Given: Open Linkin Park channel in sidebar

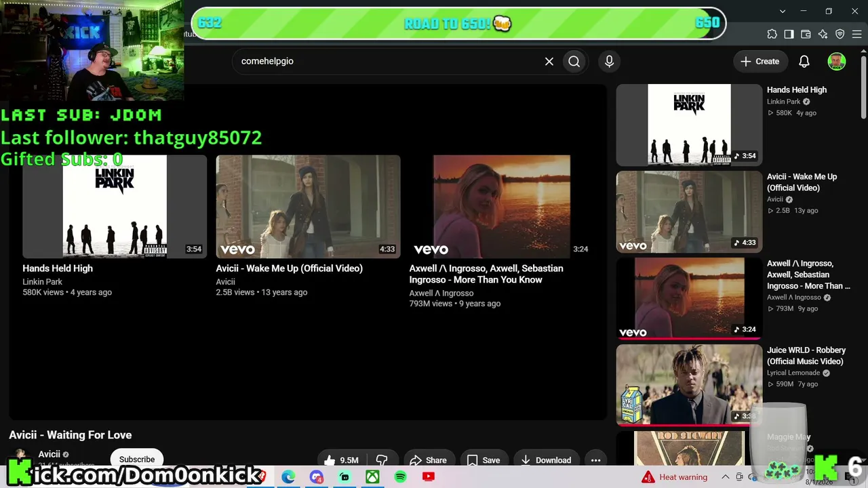Looking at the screenshot, I should 784,102.
